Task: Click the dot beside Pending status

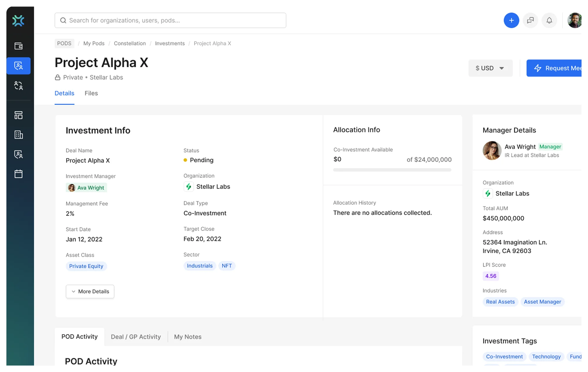Action: [185, 160]
